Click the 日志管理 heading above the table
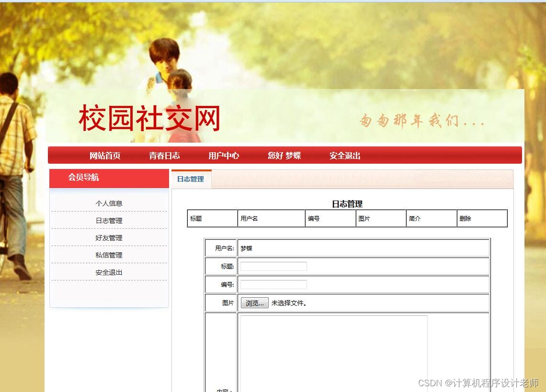The height and width of the screenshot is (392, 546). click(347, 204)
